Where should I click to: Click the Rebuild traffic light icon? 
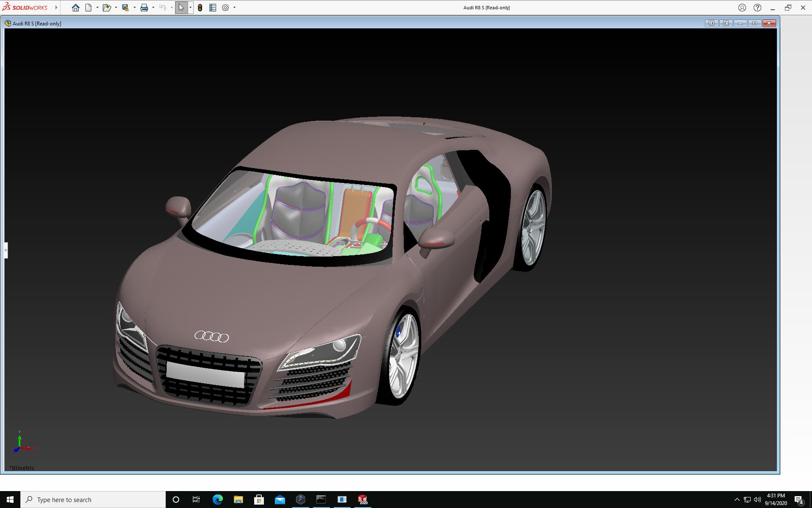[x=200, y=8]
